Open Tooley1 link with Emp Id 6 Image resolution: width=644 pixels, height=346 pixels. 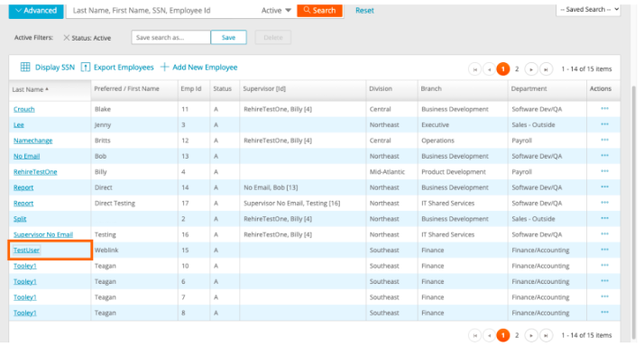pyautogui.click(x=24, y=281)
